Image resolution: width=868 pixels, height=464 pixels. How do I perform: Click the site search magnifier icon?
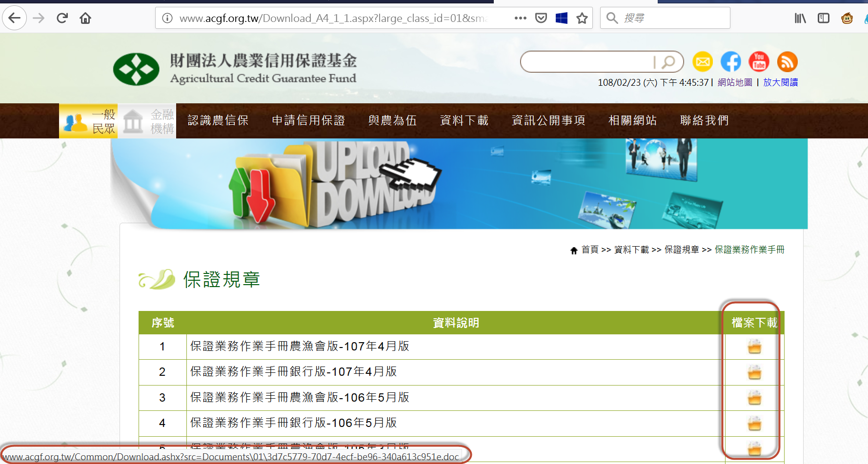[x=668, y=62]
